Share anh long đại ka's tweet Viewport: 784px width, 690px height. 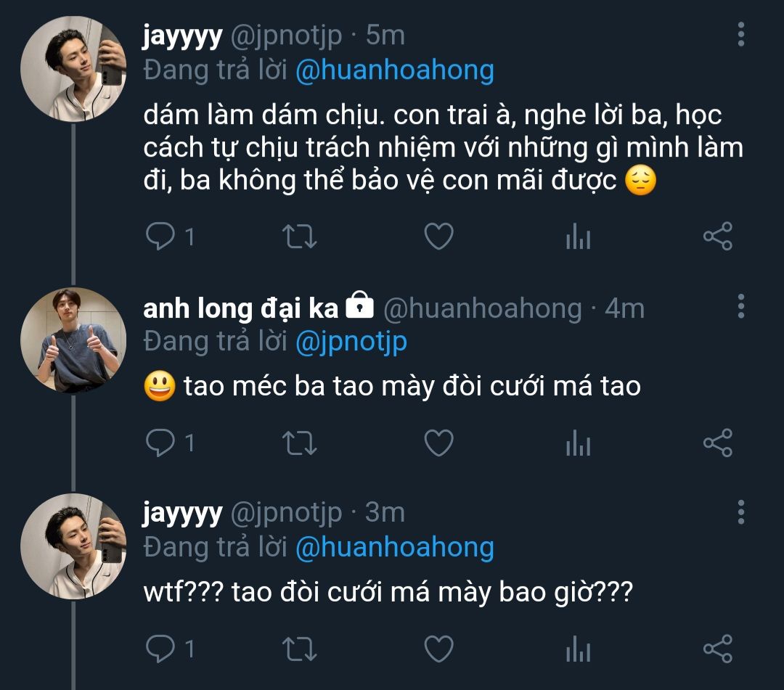[x=718, y=443]
